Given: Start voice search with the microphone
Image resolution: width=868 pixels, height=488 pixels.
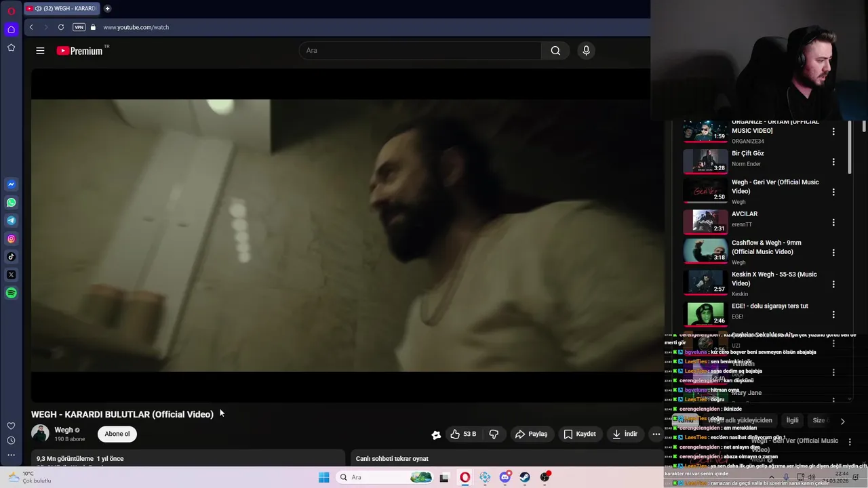Looking at the screenshot, I should 586,51.
